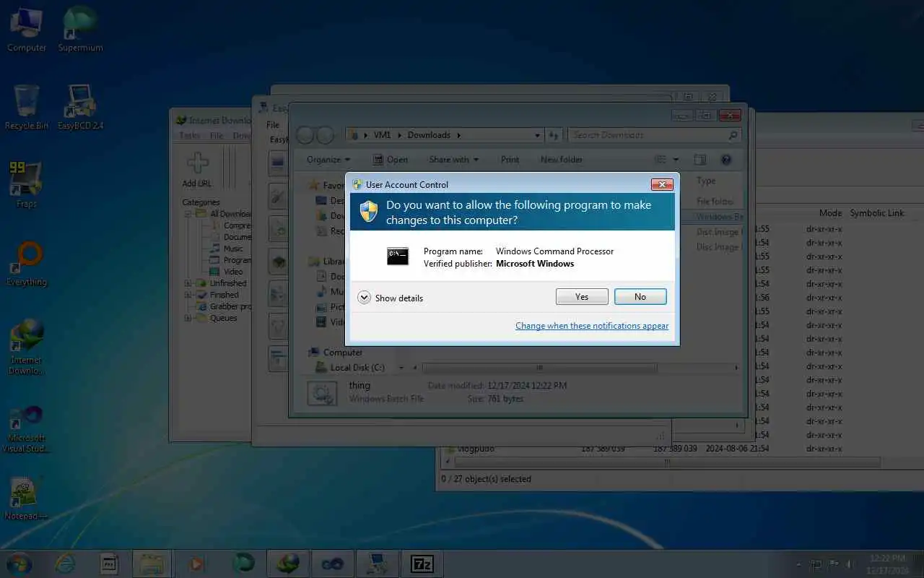Click the '0 / 27 object(s) selected' status text
Image resolution: width=924 pixels, height=578 pixels.
[x=487, y=479]
